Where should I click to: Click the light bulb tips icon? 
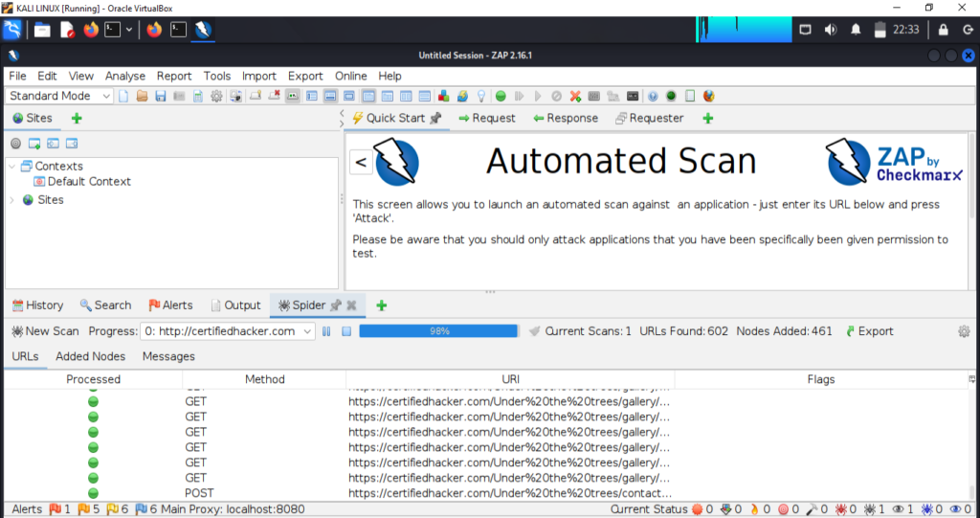point(481,97)
